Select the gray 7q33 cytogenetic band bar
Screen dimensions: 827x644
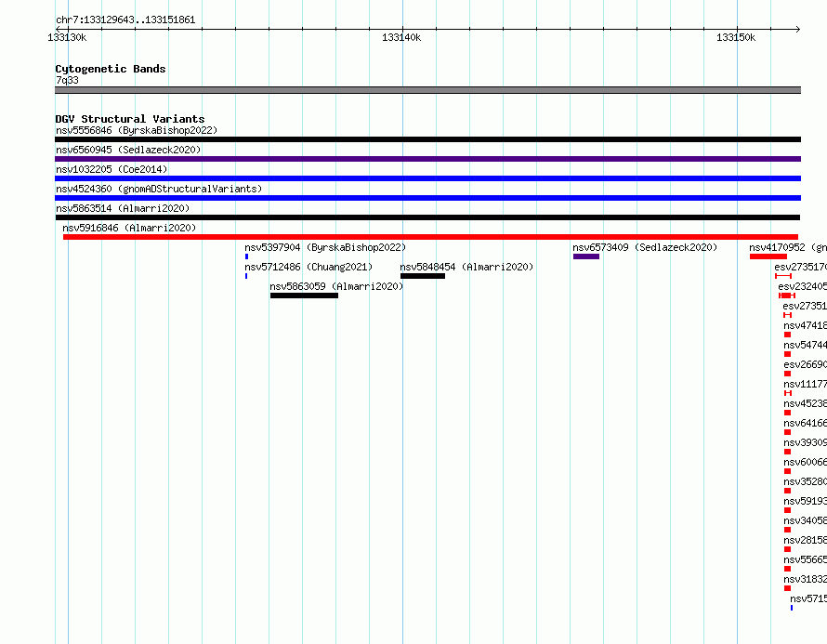427,90
